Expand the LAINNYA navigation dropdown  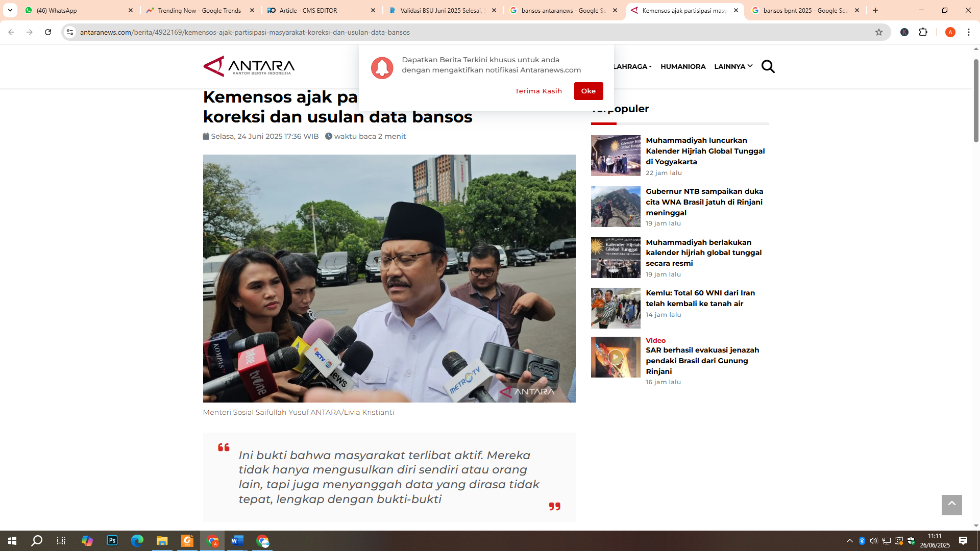733,66
